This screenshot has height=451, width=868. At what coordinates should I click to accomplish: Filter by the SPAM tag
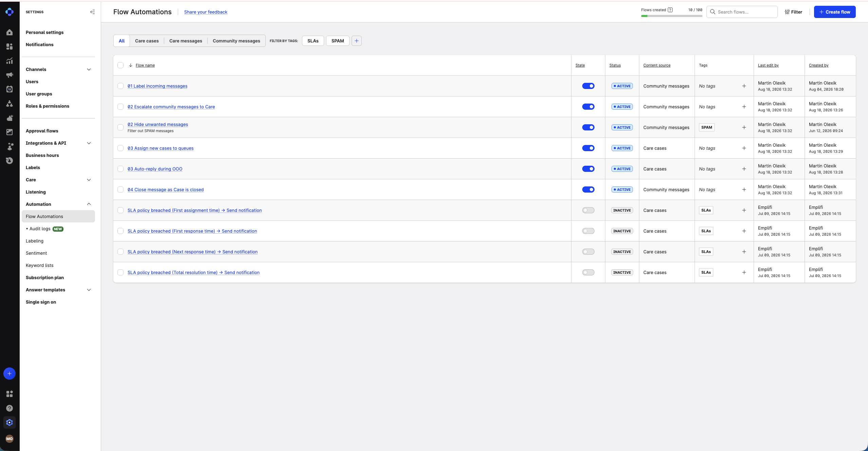(338, 41)
